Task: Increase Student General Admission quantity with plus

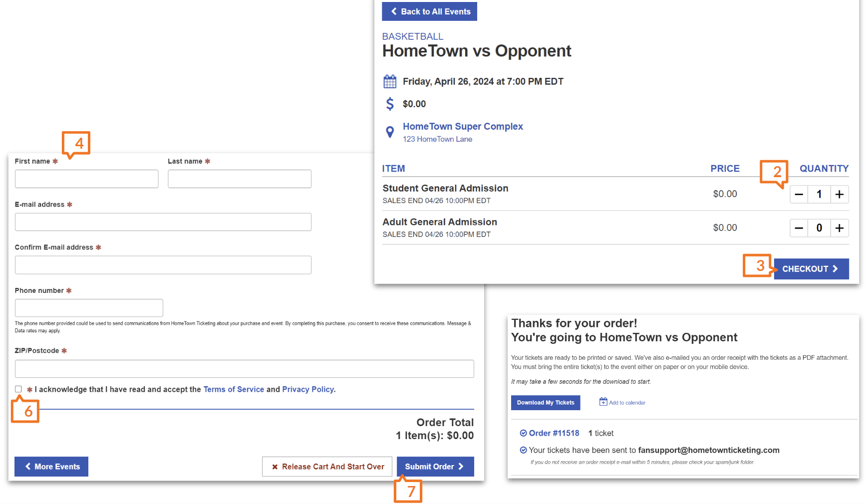Action: click(x=840, y=194)
